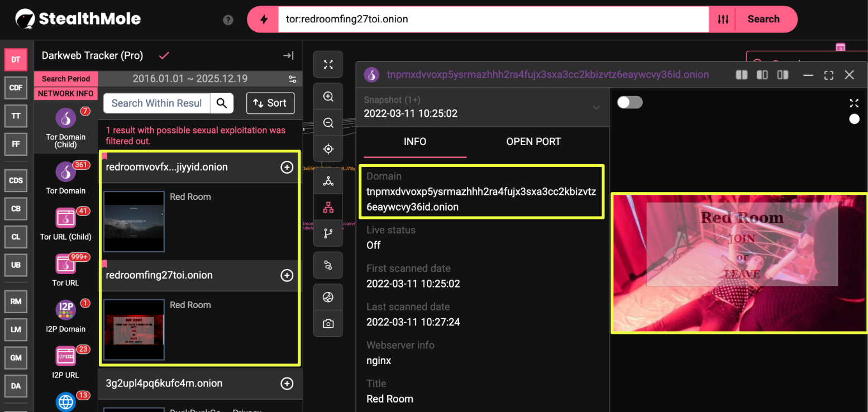This screenshot has width=868, height=412.
Task: Click the pink Search button
Action: coord(763,20)
